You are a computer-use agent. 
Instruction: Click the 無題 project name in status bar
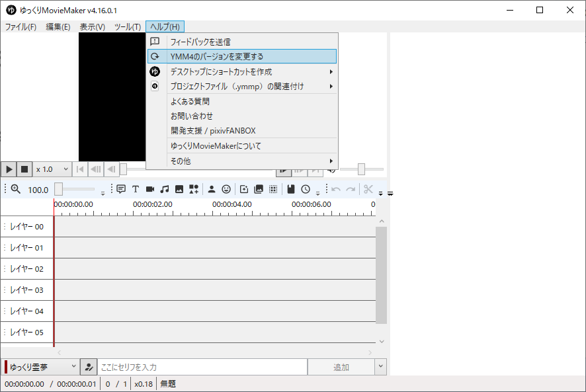coord(168,384)
